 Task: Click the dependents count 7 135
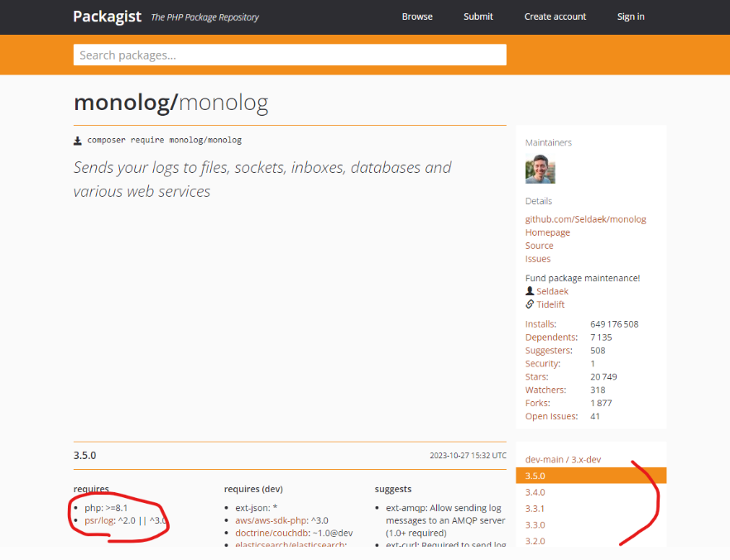(x=601, y=337)
